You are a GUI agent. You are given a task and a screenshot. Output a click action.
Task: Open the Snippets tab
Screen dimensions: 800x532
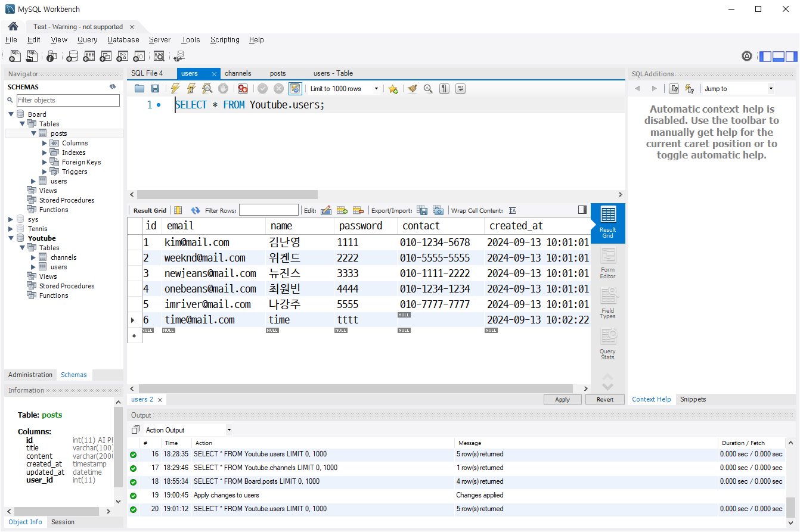(x=693, y=399)
